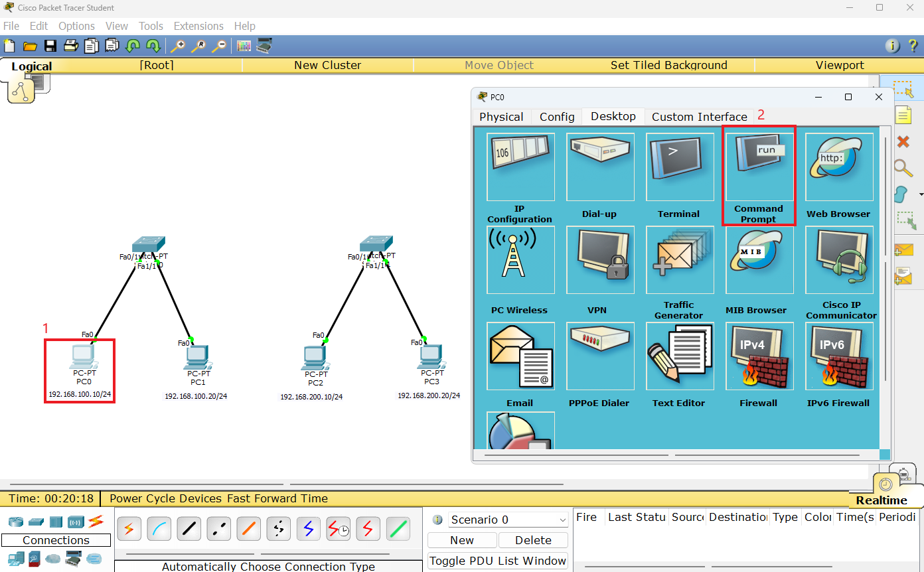Screen dimensions: 924x572
Task: Select the End Devices category
Action: [x=16, y=559]
